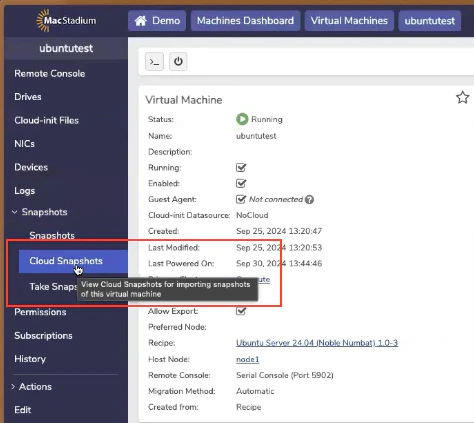
Task: Click Serial Console (Port 5902) value
Action: 285,375
